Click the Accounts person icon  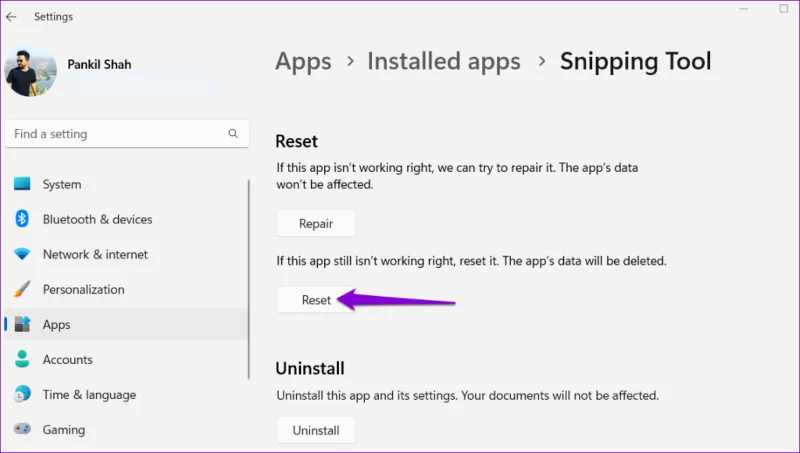[22, 359]
